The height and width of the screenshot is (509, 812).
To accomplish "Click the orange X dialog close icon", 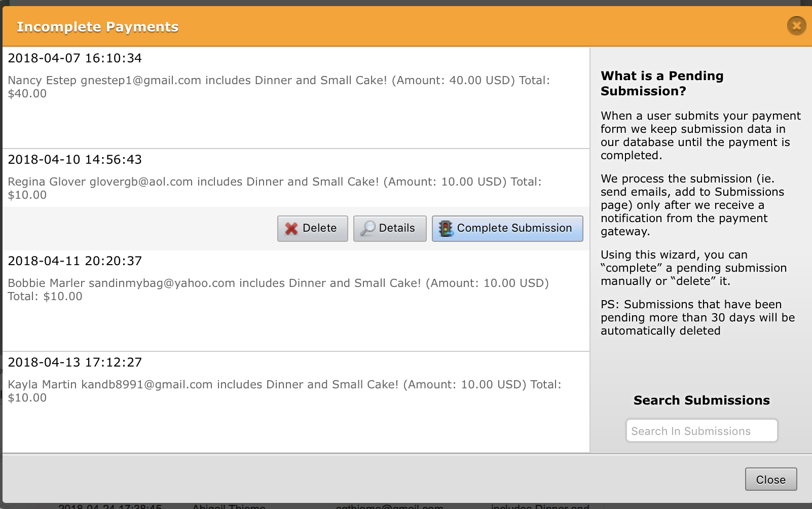I will click(x=796, y=25).
